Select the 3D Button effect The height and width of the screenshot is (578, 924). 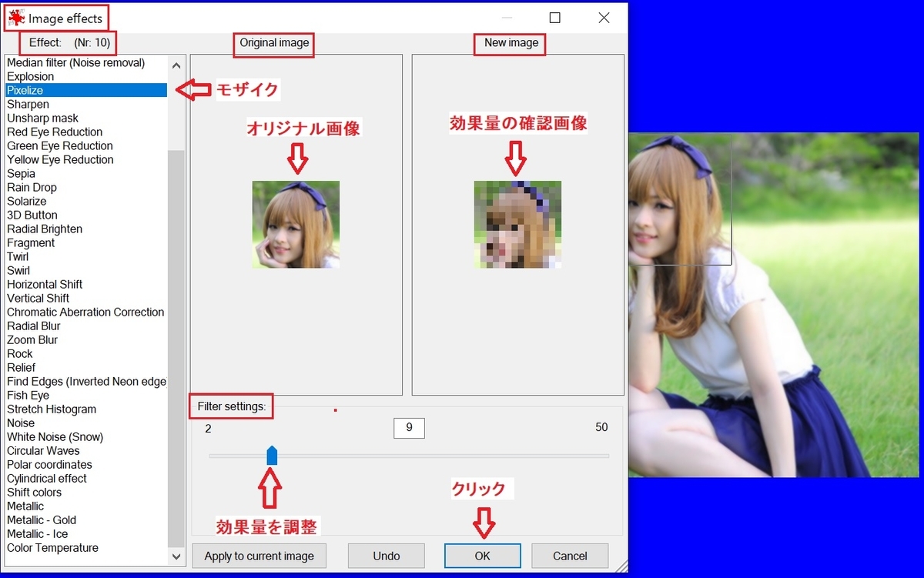32,215
